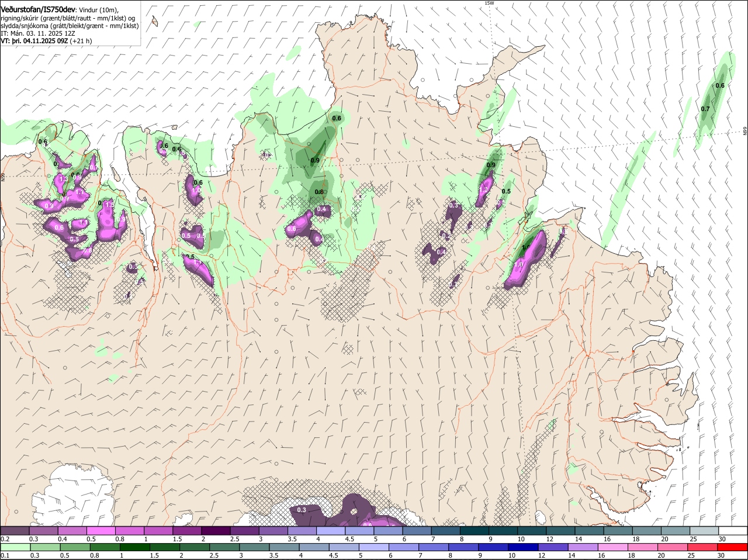Pick the rain legend swatch between 3 and 3.5

coord(254,547)
